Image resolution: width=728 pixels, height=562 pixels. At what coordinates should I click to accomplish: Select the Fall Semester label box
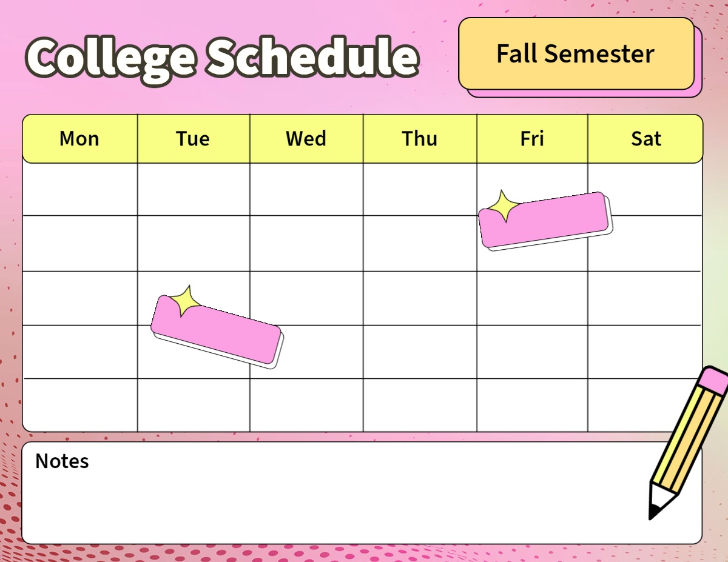[576, 54]
